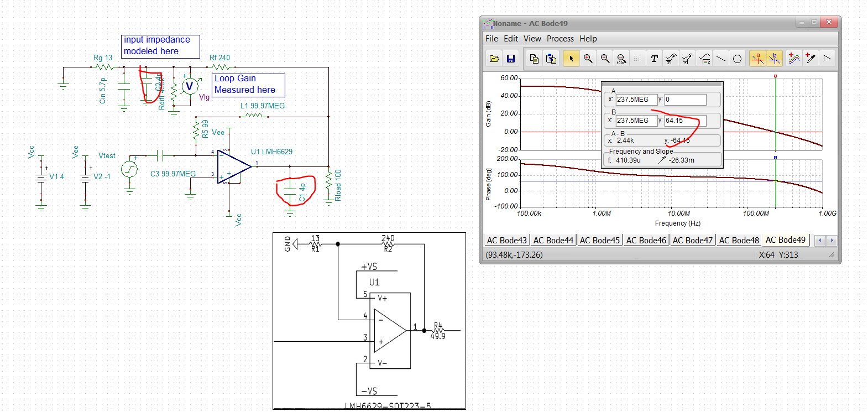Open a file with the folder icon
Screen dimensions: 868x412
(x=495, y=59)
